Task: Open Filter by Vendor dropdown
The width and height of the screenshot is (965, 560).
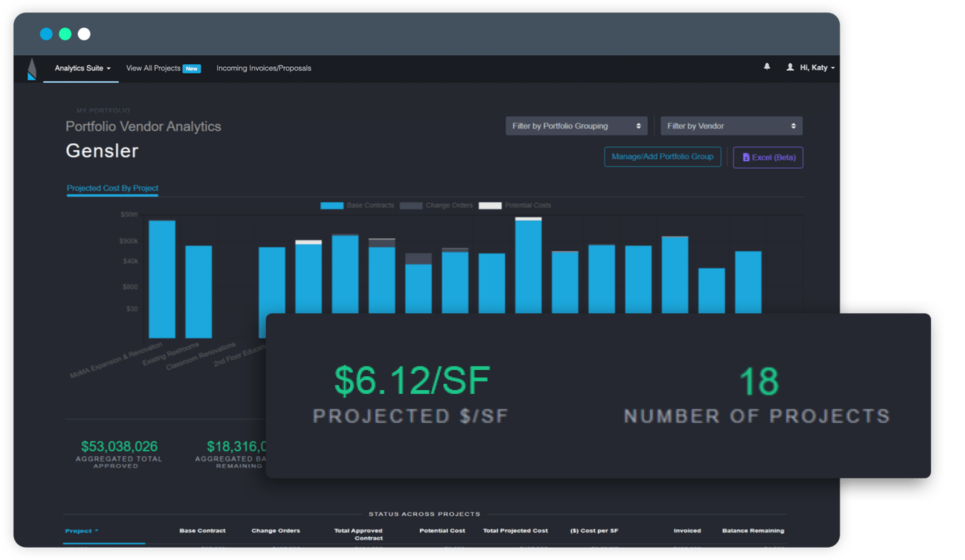Action: [731, 126]
